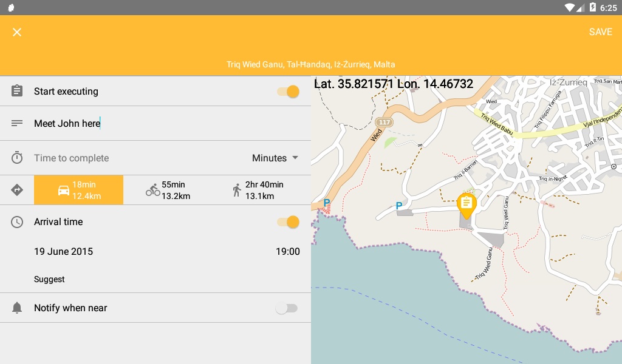This screenshot has height=364, width=622.
Task: Click the 6:25 clock in the status bar
Action: coord(608,7)
